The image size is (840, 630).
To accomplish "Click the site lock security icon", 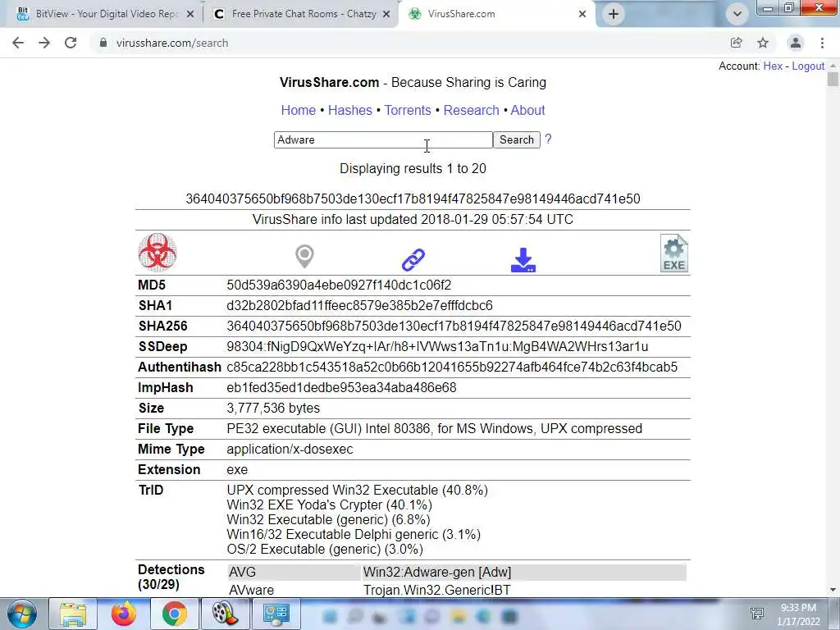I will click(x=103, y=43).
